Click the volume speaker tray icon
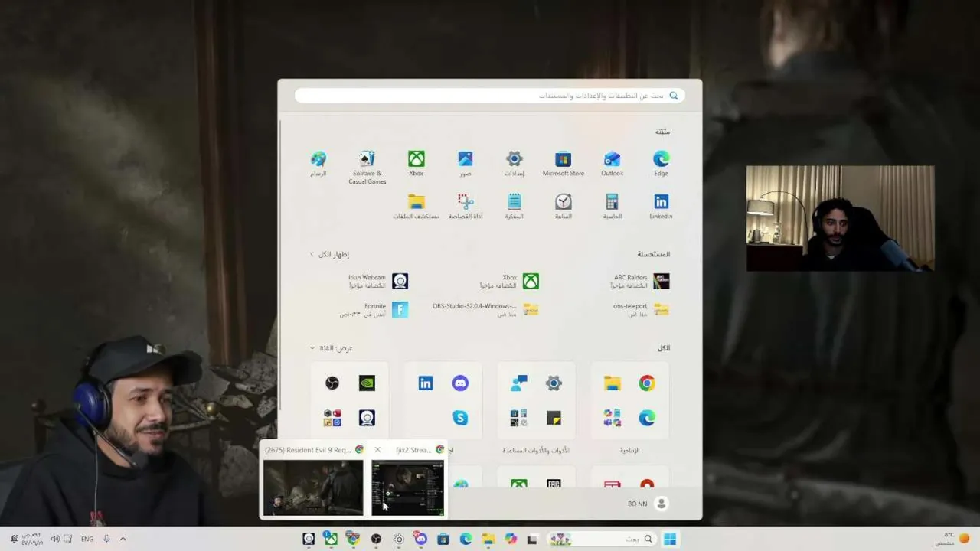This screenshot has width=980, height=551. 55,539
